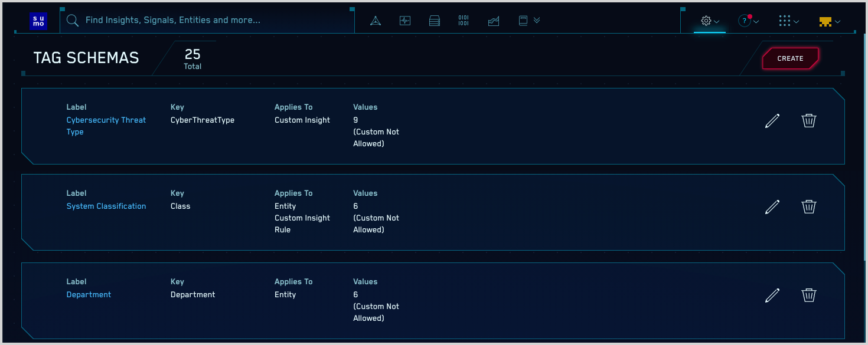Viewport: 868px width, 345px height.
Task: Open the Records binary digits icon
Action: (464, 21)
